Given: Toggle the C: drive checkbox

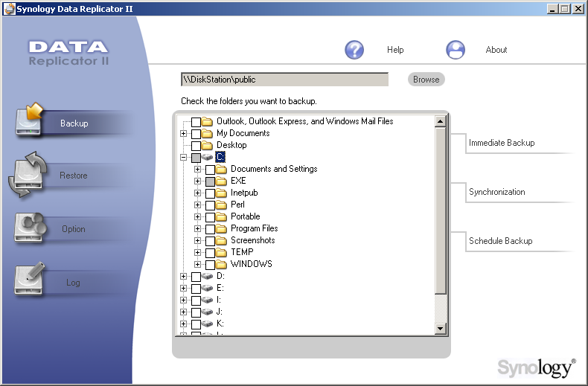Looking at the screenshot, I should 196,158.
